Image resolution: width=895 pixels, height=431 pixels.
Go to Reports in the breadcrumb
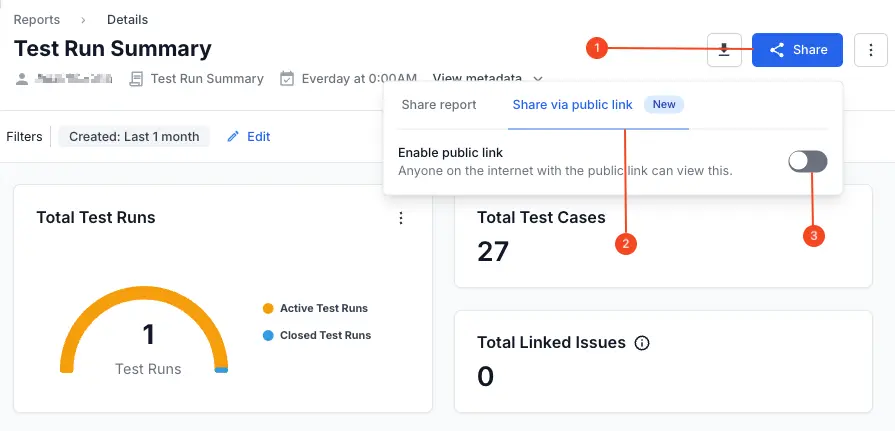point(36,20)
